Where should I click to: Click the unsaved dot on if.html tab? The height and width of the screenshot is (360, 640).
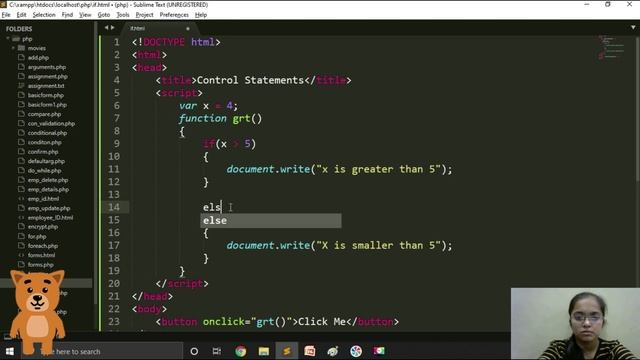click(x=188, y=29)
